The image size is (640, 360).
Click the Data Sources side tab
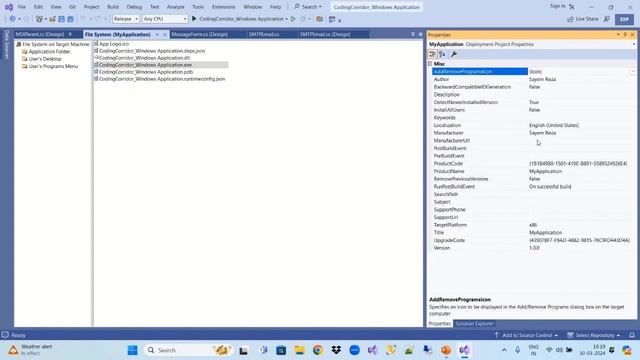point(7,44)
